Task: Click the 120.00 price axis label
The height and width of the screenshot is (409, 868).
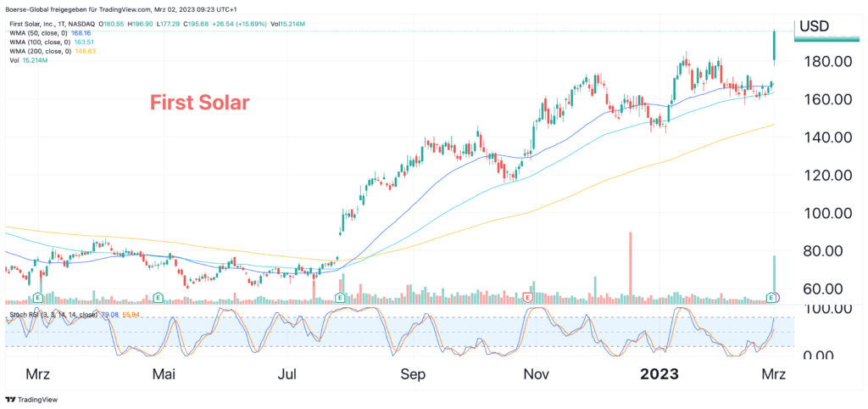Action: [827, 175]
